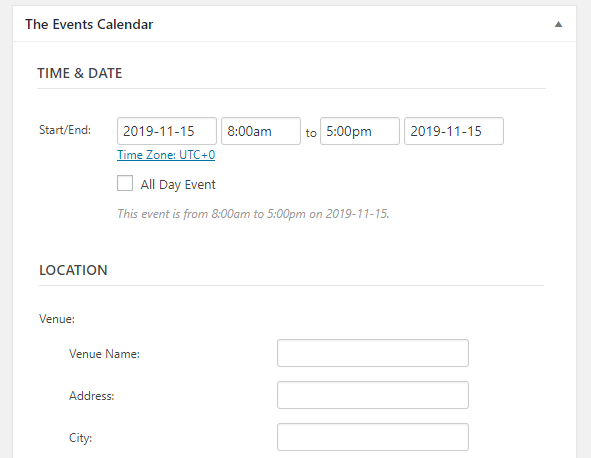
Task: Click the Address label
Action: coord(92,396)
